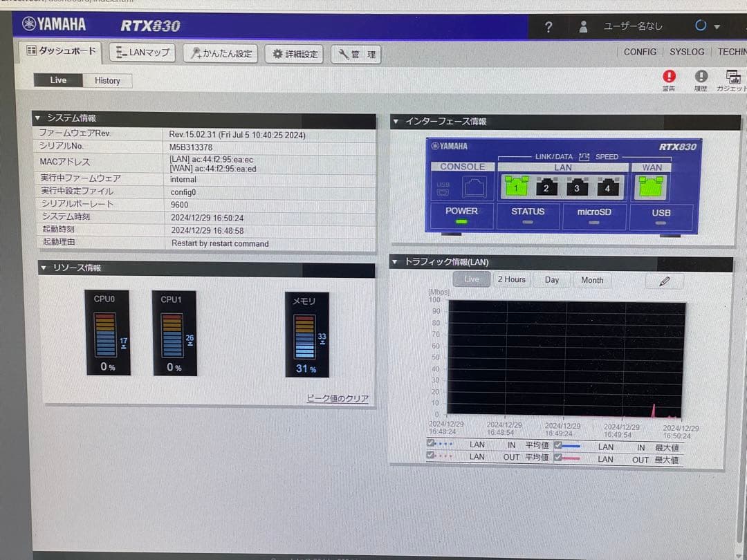The width and height of the screenshot is (747, 560).
Task: Open the かんたん設定 tab
Action: [x=221, y=53]
